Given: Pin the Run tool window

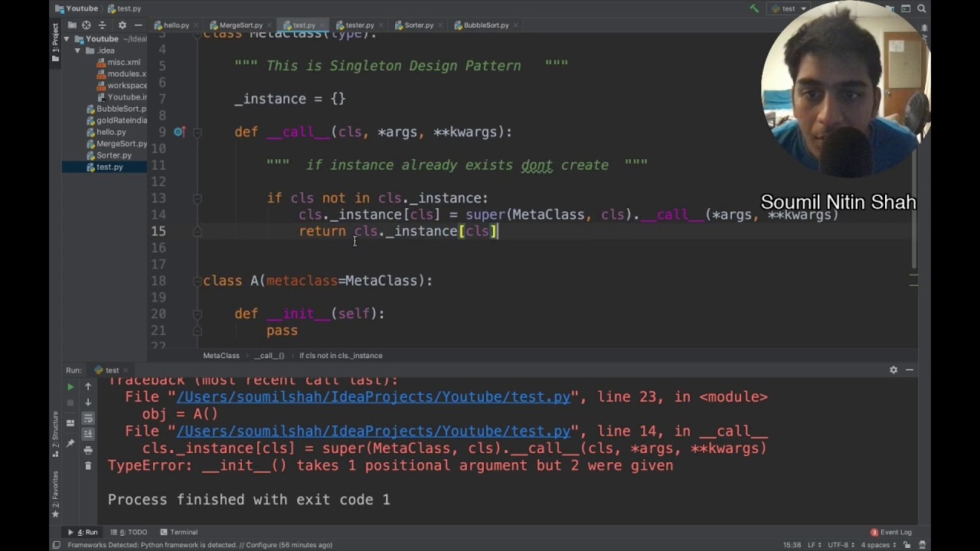Looking at the screenshot, I should 70,441.
